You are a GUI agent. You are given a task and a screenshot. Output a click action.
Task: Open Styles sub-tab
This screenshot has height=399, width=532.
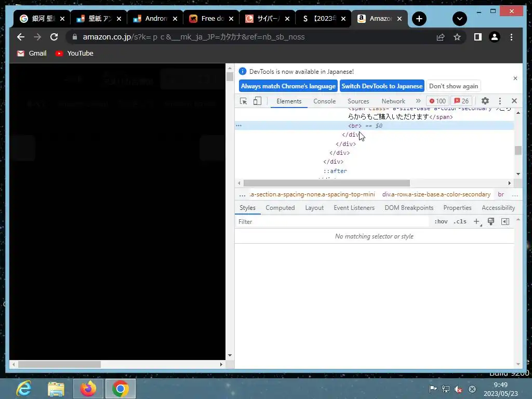click(x=247, y=208)
